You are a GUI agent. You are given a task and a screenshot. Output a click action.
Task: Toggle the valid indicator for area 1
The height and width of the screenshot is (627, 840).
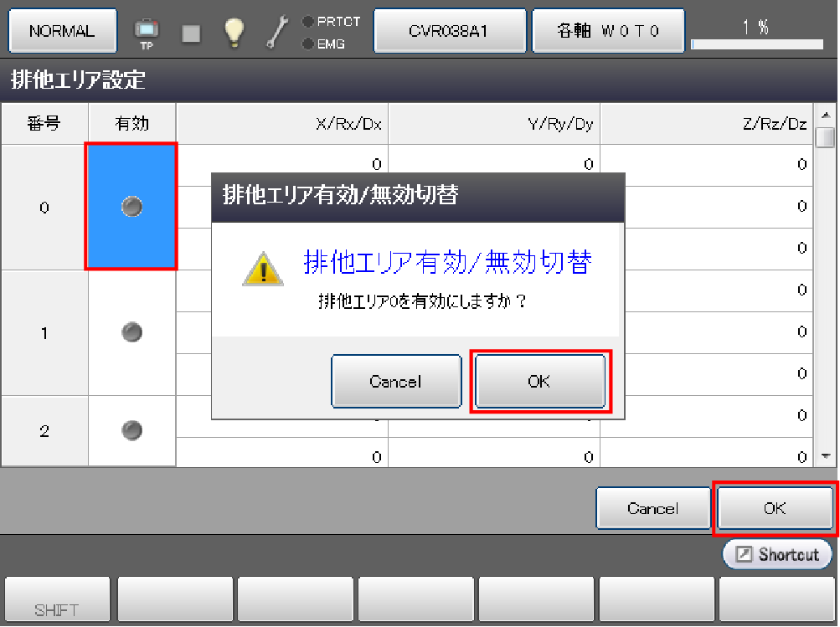[131, 332]
